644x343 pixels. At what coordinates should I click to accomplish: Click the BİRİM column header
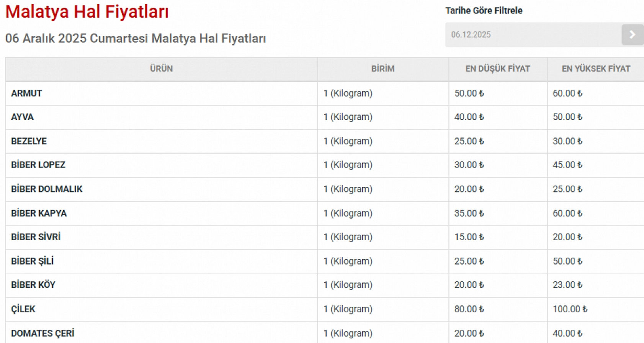[382, 69]
